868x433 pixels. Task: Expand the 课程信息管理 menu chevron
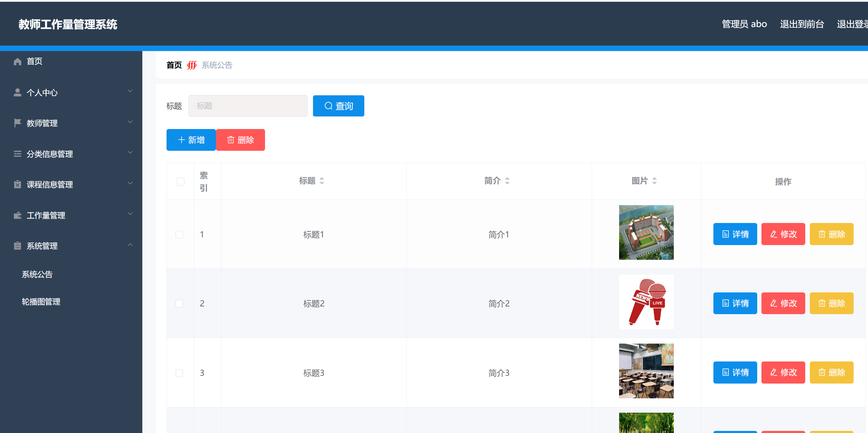click(130, 183)
